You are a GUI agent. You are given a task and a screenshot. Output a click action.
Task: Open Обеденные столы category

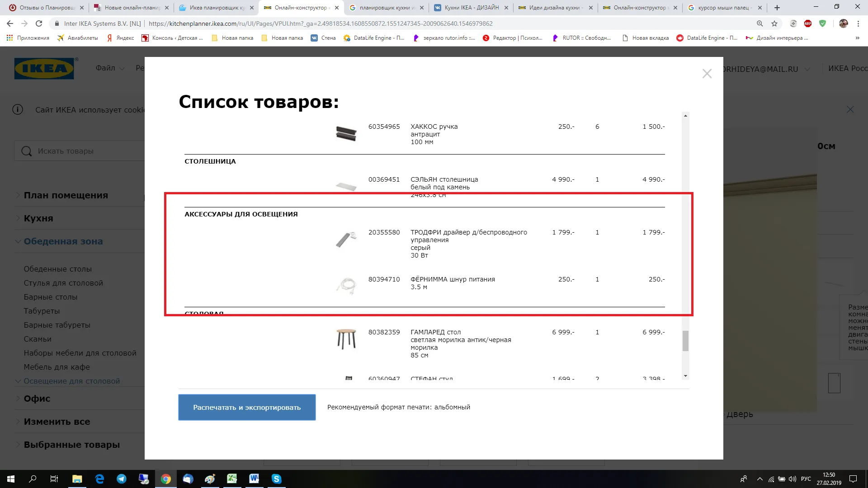click(58, 269)
